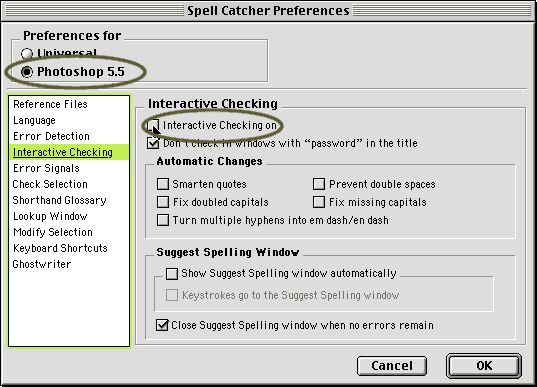The width and height of the screenshot is (537, 387).
Task: Select the Universal preferences radio button
Action: [27, 53]
